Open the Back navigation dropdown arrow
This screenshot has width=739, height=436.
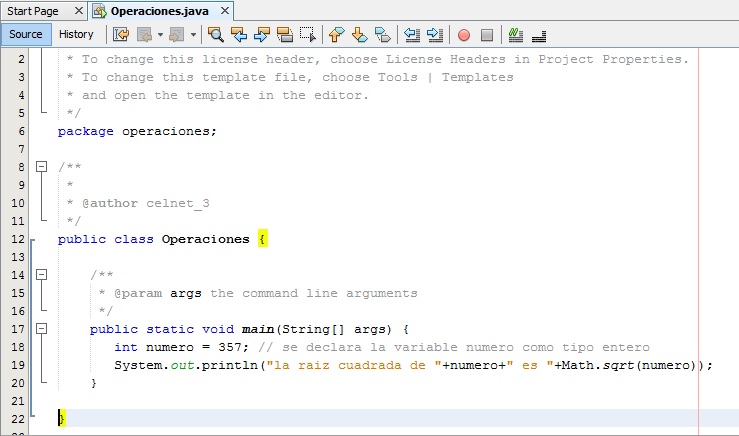tap(160, 35)
